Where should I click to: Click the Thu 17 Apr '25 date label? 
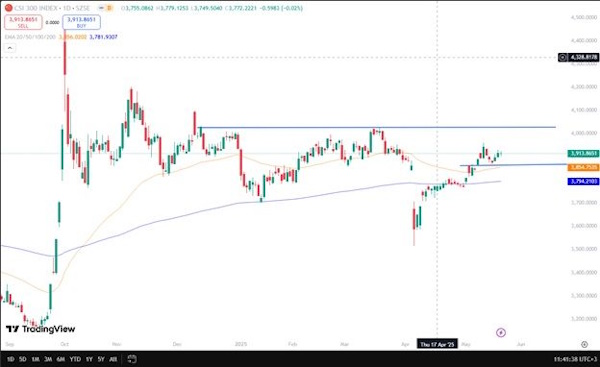pyautogui.click(x=437, y=344)
